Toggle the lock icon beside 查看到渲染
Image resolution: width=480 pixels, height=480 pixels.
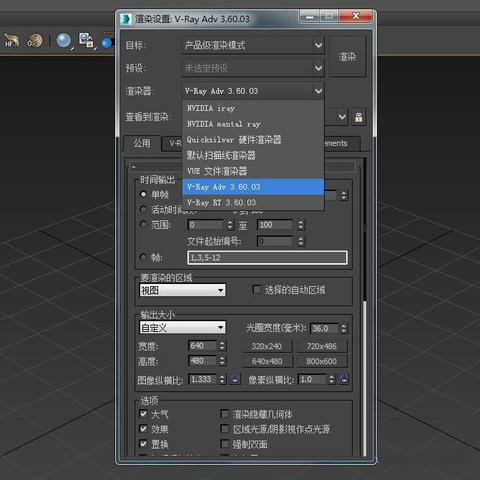pos(359,117)
